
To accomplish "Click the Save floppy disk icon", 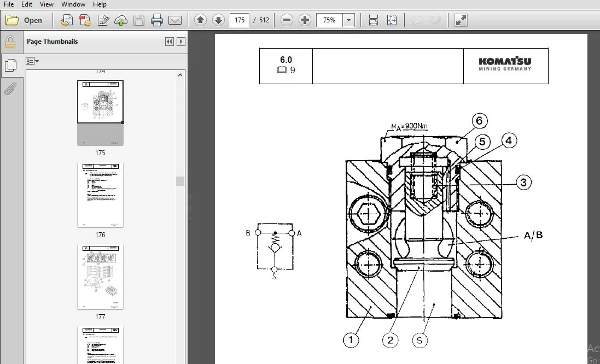I will [139, 20].
